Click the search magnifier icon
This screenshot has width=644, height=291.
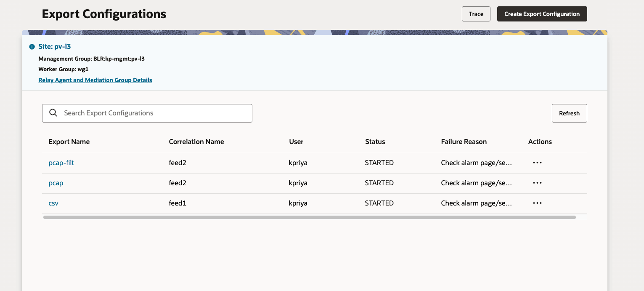[x=53, y=113]
